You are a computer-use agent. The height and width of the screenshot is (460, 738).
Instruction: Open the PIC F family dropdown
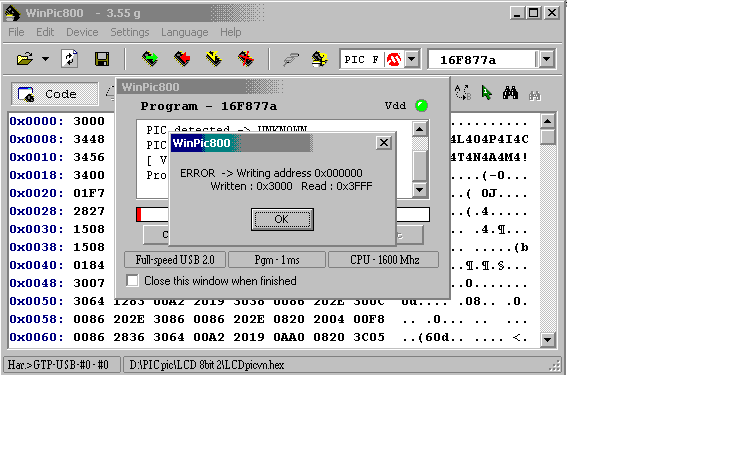pyautogui.click(x=412, y=60)
